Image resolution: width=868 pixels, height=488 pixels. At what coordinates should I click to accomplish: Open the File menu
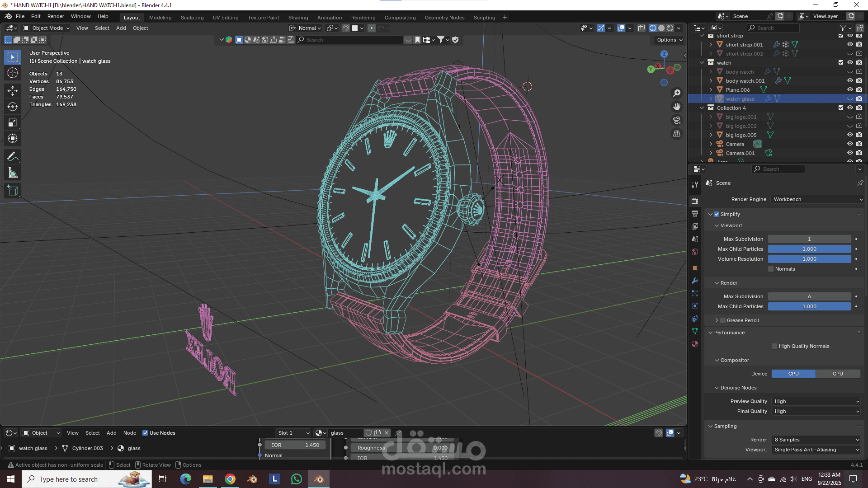tap(20, 16)
